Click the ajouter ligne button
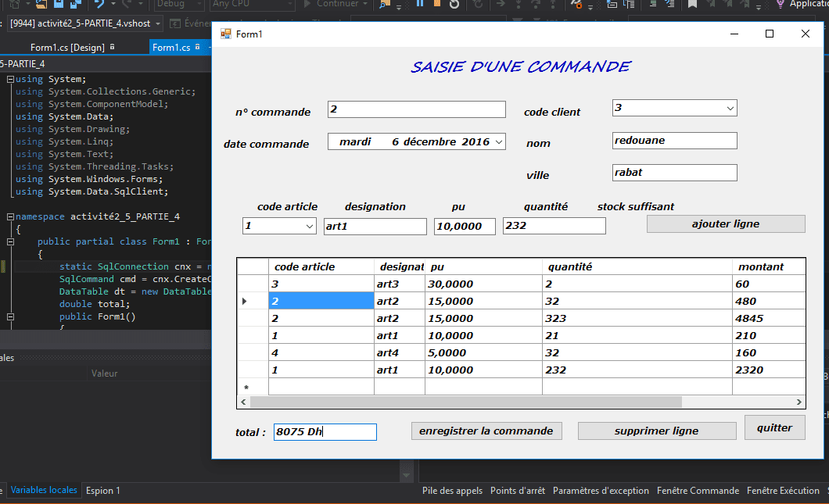This screenshot has width=829, height=504. tap(725, 224)
